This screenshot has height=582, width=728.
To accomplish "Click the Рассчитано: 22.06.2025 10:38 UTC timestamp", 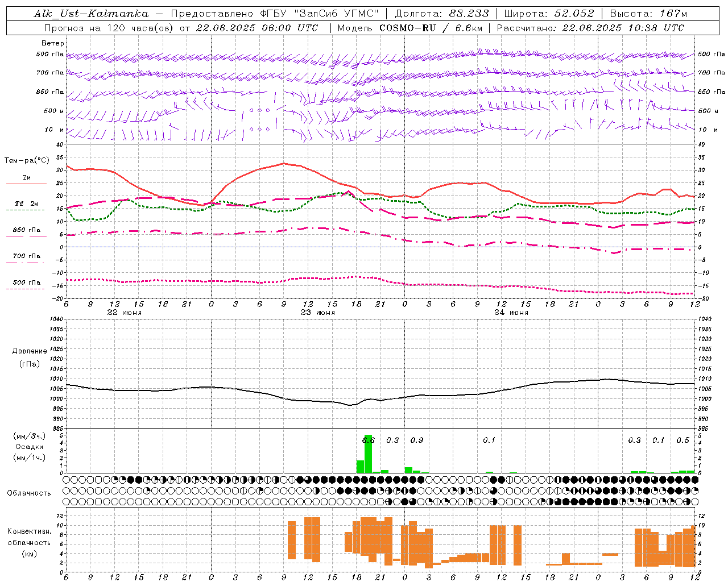I will (x=590, y=28).
